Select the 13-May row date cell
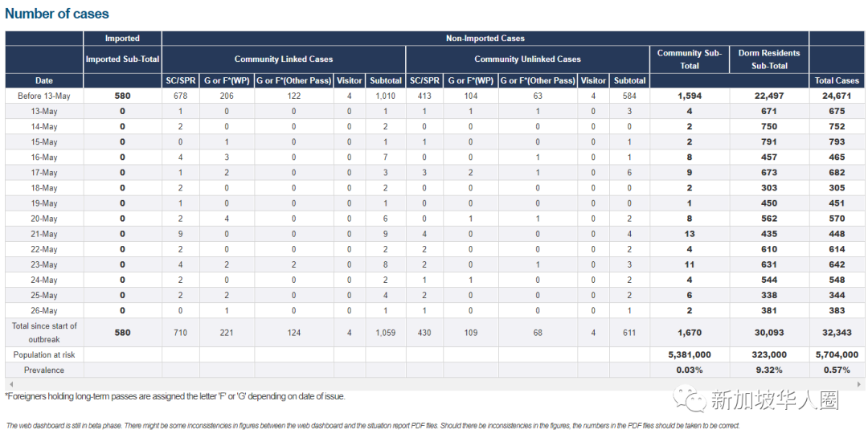 [x=44, y=112]
